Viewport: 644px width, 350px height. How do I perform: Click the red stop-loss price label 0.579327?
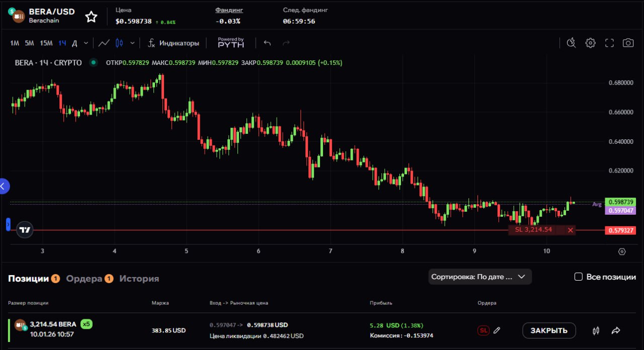click(x=620, y=231)
